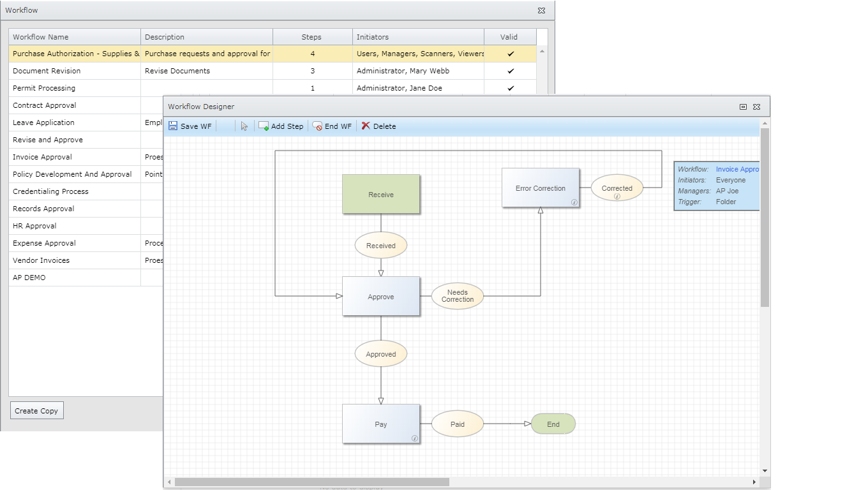
Task: Click the horizontal scrollbar thumb
Action: click(x=313, y=482)
